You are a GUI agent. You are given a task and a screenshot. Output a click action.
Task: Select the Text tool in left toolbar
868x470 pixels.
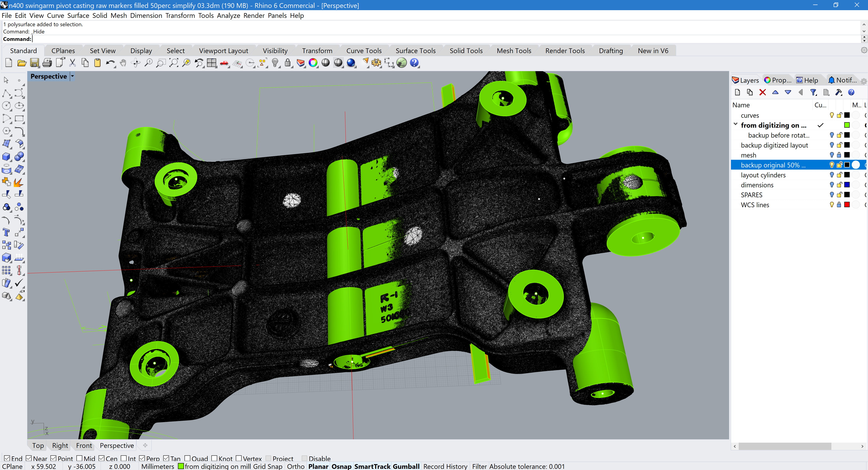[6, 233]
